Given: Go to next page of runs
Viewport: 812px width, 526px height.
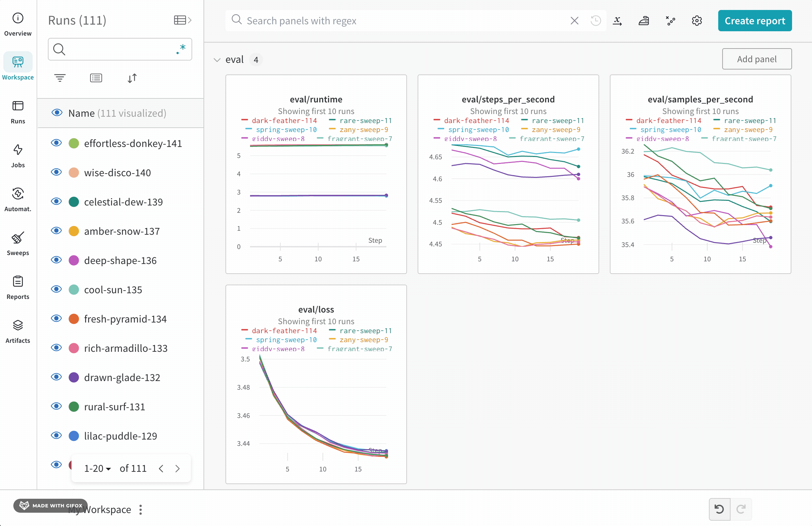Looking at the screenshot, I should [x=178, y=468].
